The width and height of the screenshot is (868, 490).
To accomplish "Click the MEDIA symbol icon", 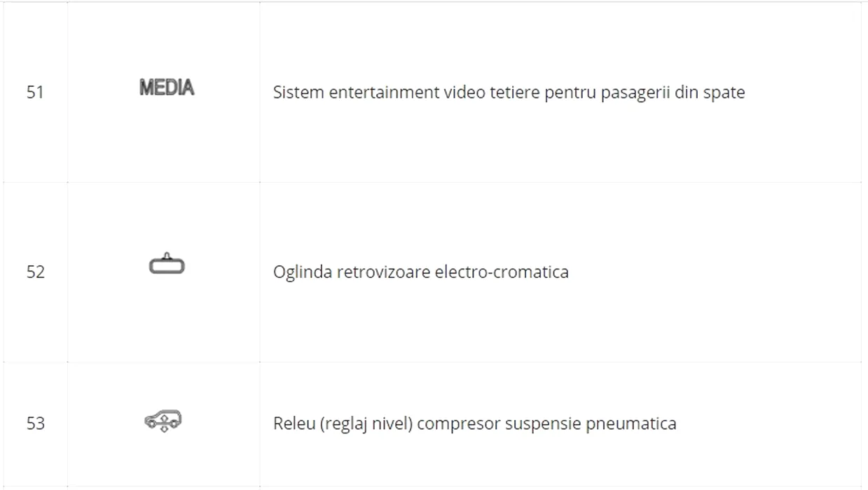I will (167, 87).
